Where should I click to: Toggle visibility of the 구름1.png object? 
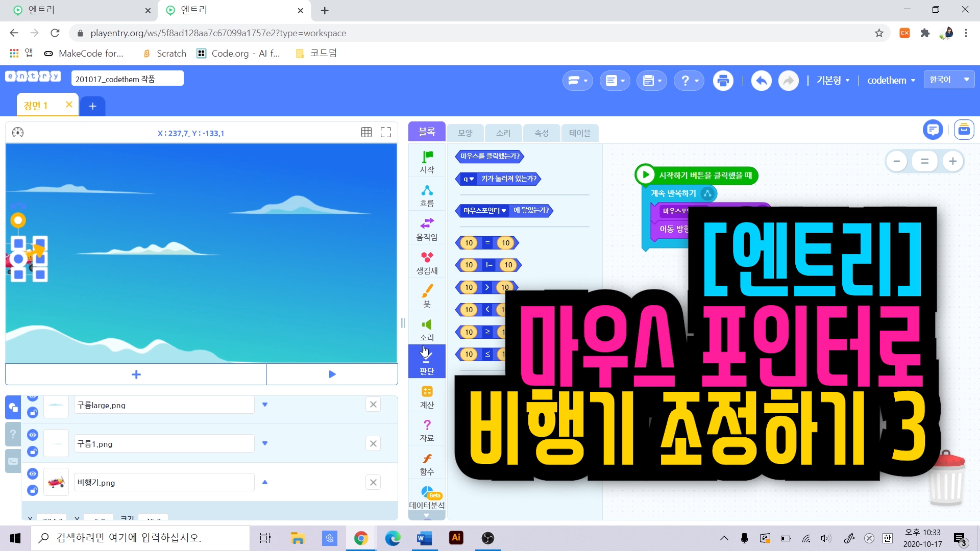coord(33,435)
